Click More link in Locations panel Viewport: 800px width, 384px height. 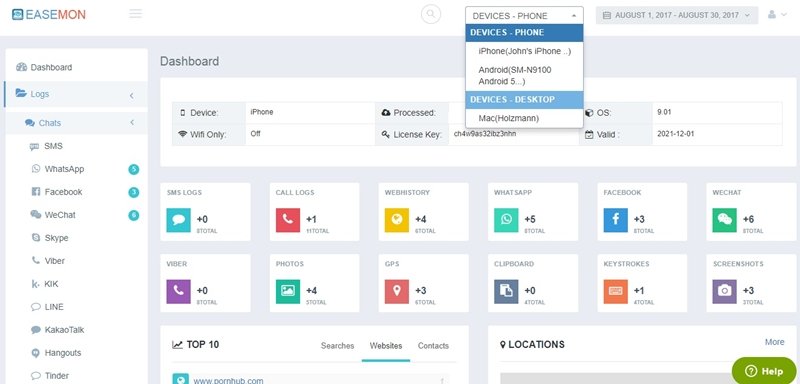(x=774, y=342)
